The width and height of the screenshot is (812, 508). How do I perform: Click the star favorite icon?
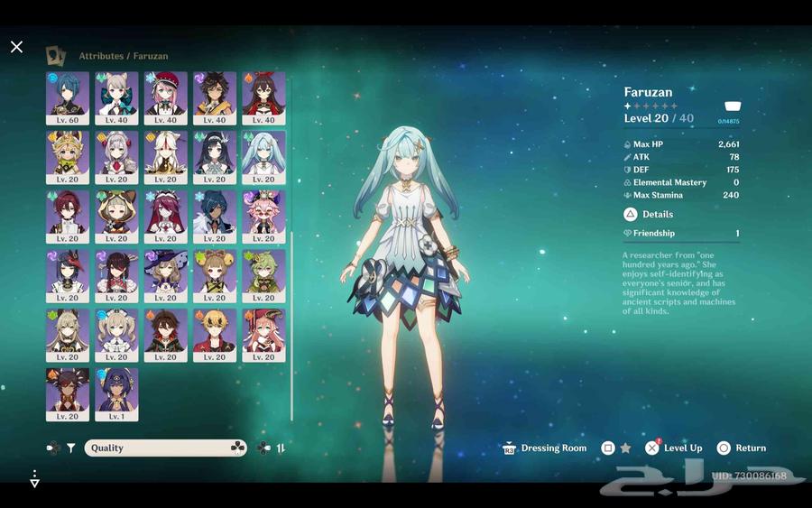point(625,448)
